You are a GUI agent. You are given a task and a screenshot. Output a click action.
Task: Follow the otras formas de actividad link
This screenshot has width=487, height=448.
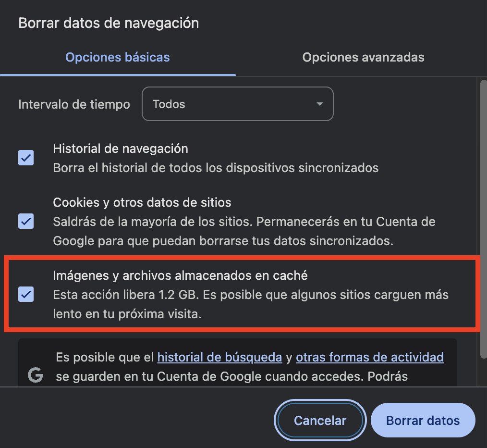370,357
